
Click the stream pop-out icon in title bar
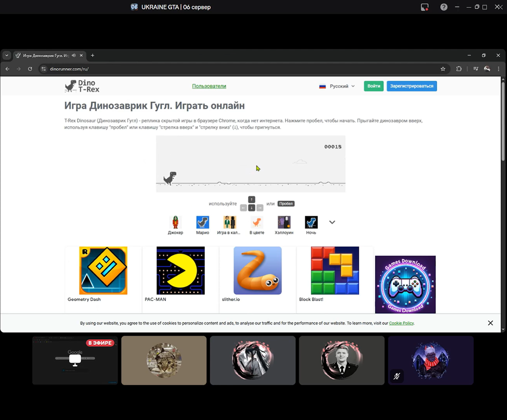point(425,7)
